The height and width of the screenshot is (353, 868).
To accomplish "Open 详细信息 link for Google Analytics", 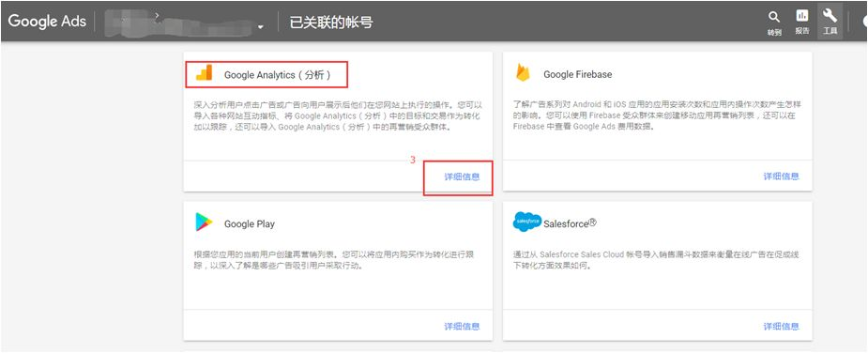I will (462, 176).
